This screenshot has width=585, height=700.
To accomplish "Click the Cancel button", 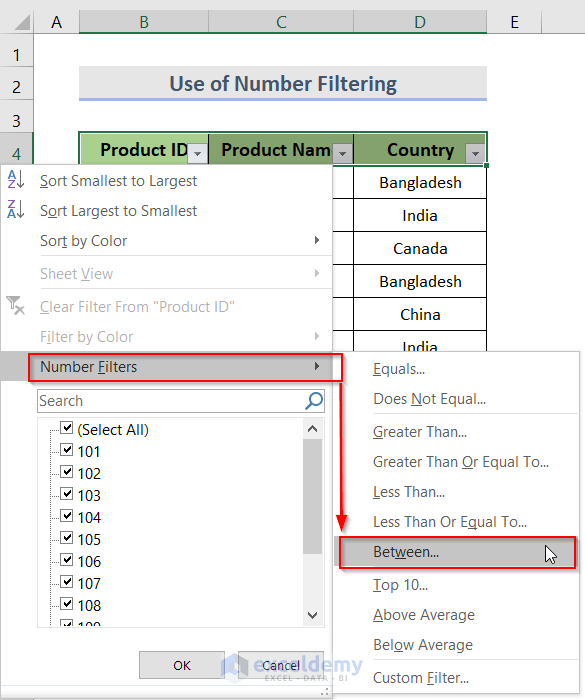I will (x=281, y=665).
